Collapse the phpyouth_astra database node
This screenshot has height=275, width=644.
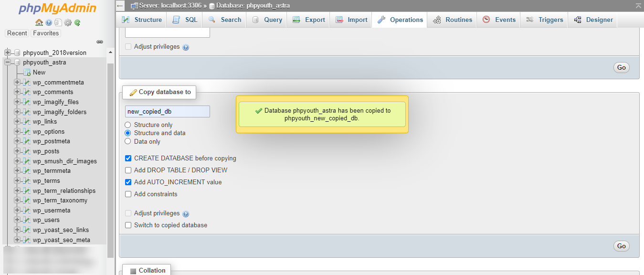tap(7, 63)
